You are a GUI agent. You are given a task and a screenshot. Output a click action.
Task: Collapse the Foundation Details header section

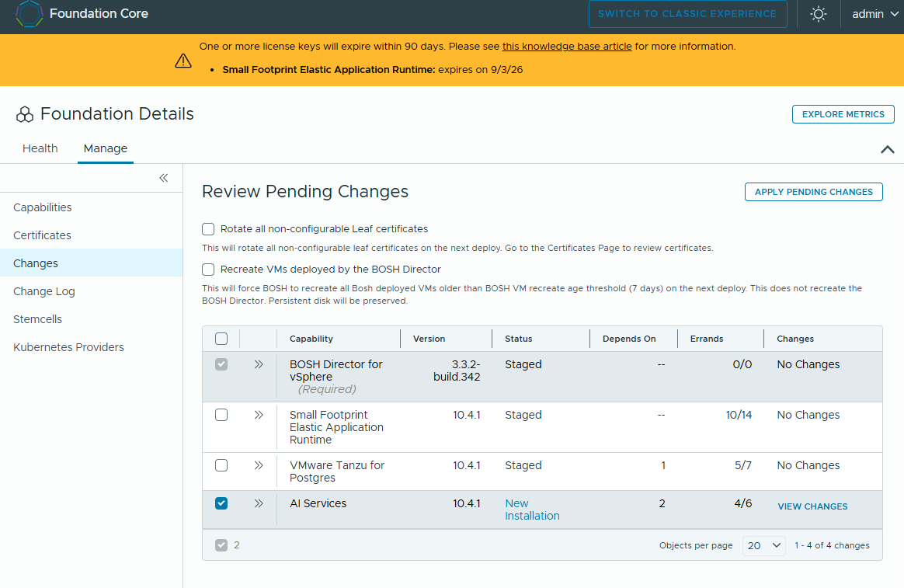[887, 149]
